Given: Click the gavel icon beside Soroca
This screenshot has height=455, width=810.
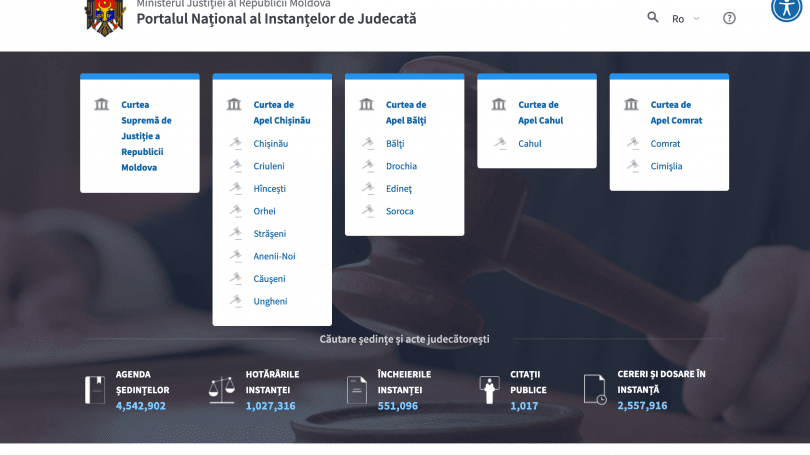Looking at the screenshot, I should [x=368, y=211].
